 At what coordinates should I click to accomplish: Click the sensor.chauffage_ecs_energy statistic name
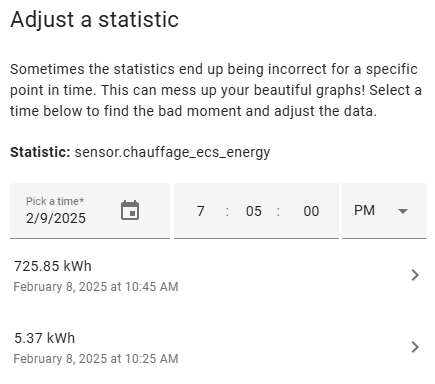[172, 153]
